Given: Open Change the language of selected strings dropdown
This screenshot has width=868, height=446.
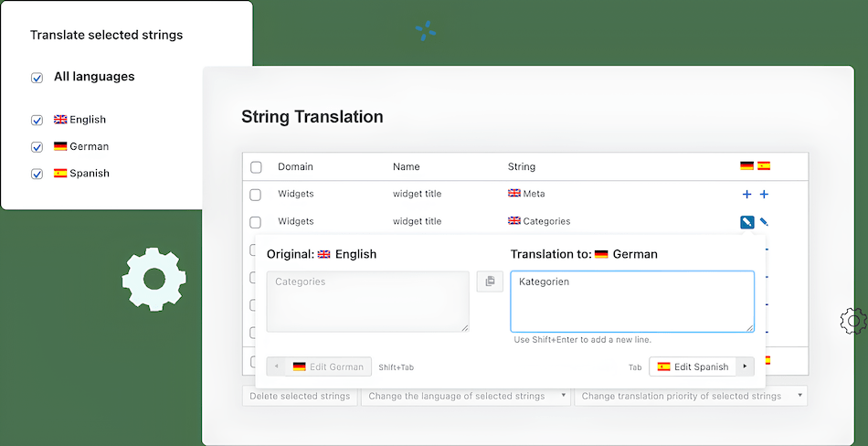Looking at the screenshot, I should pyautogui.click(x=466, y=396).
